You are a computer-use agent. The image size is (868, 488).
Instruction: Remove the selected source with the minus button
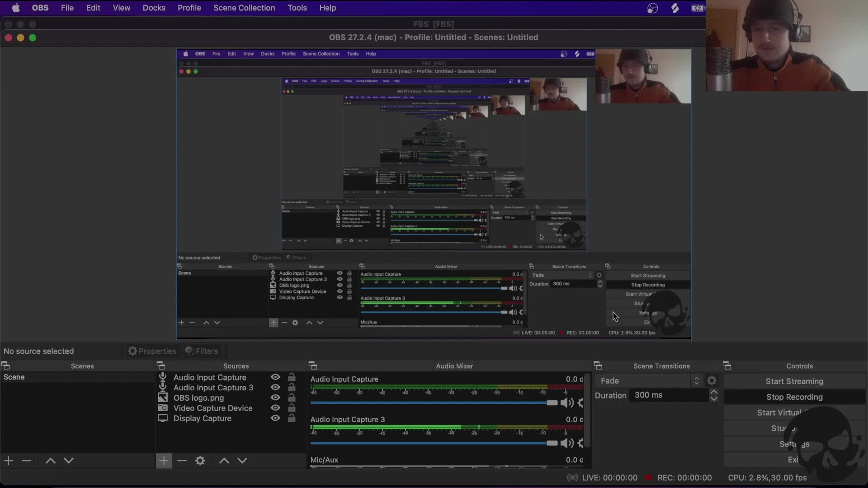tap(182, 460)
